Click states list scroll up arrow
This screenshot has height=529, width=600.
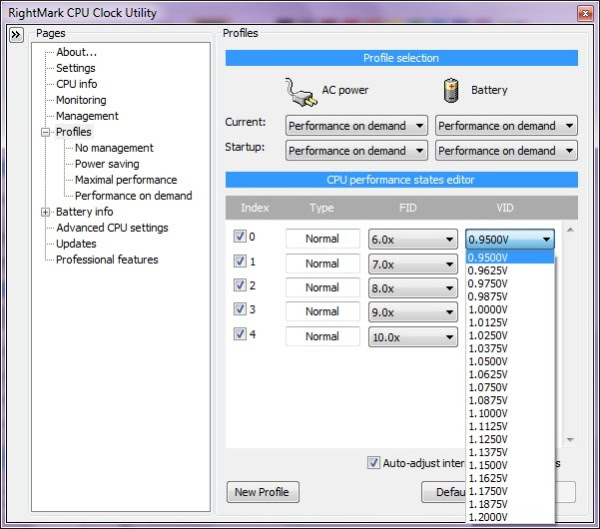click(x=570, y=230)
